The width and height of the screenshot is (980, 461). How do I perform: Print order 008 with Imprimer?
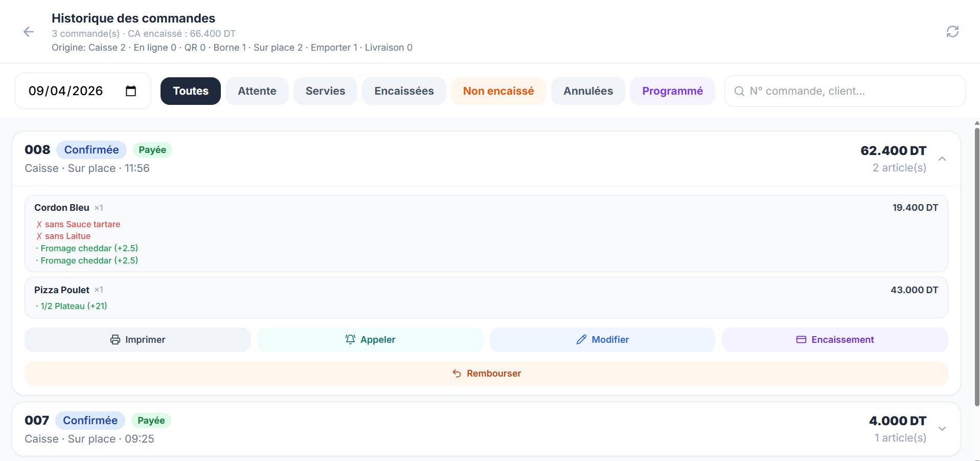click(x=138, y=340)
